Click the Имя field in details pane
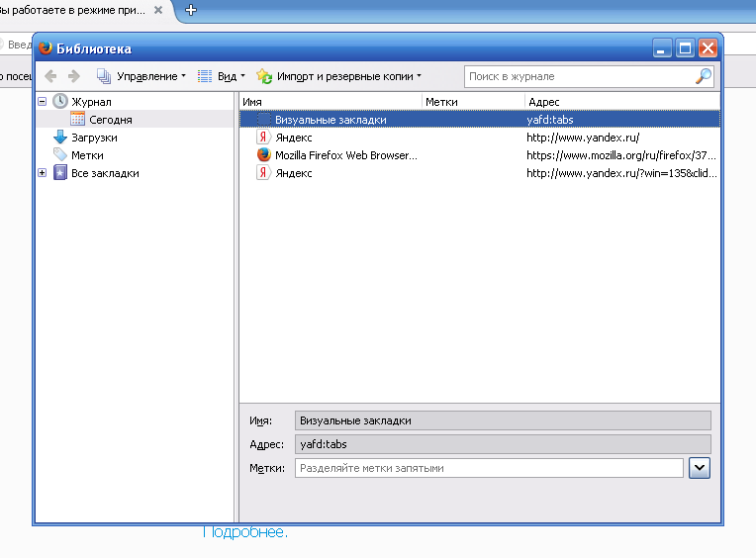 (x=503, y=420)
